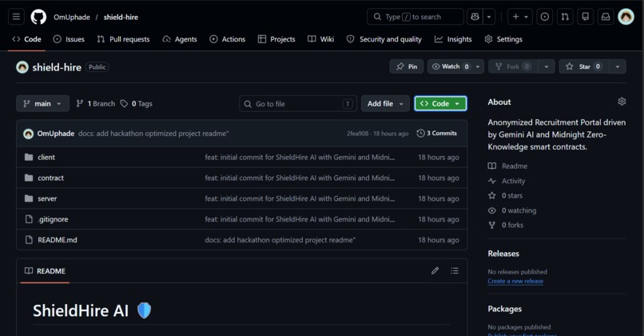Open the client folder

point(46,157)
